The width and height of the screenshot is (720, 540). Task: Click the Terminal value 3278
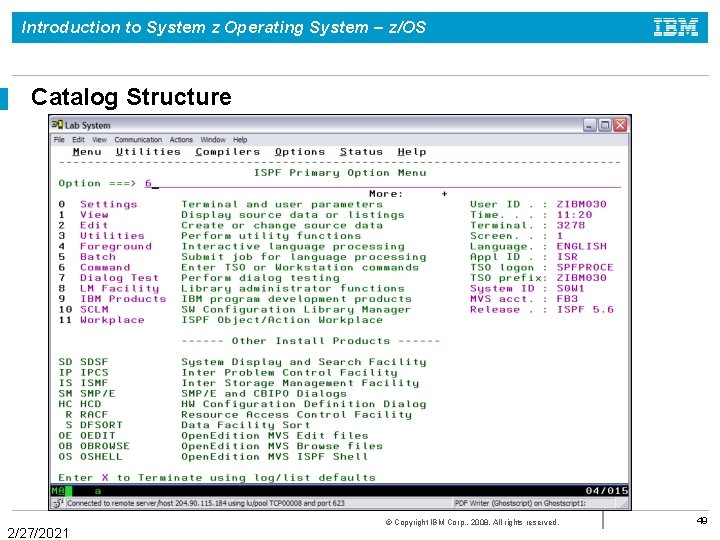pos(571,225)
